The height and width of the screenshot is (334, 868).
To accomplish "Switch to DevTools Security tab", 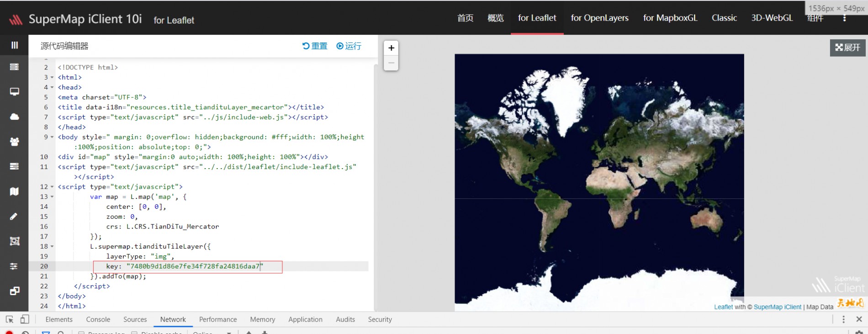I will pyautogui.click(x=380, y=319).
